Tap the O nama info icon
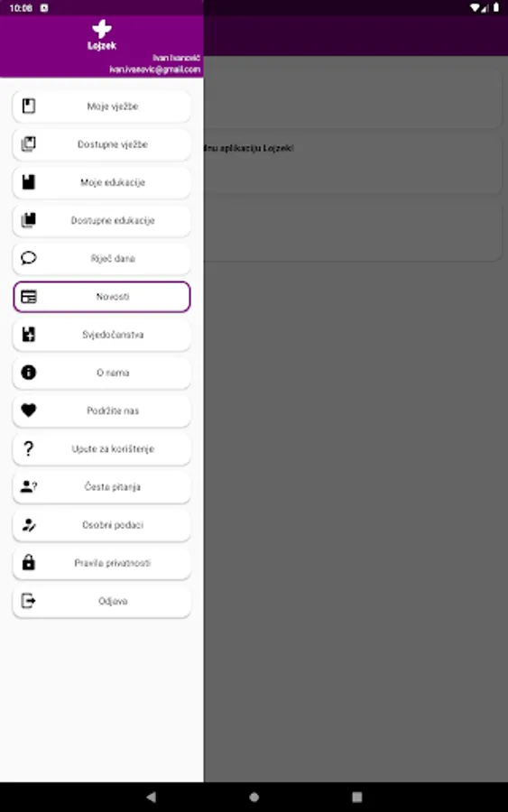The image size is (508, 812). pyautogui.click(x=29, y=373)
